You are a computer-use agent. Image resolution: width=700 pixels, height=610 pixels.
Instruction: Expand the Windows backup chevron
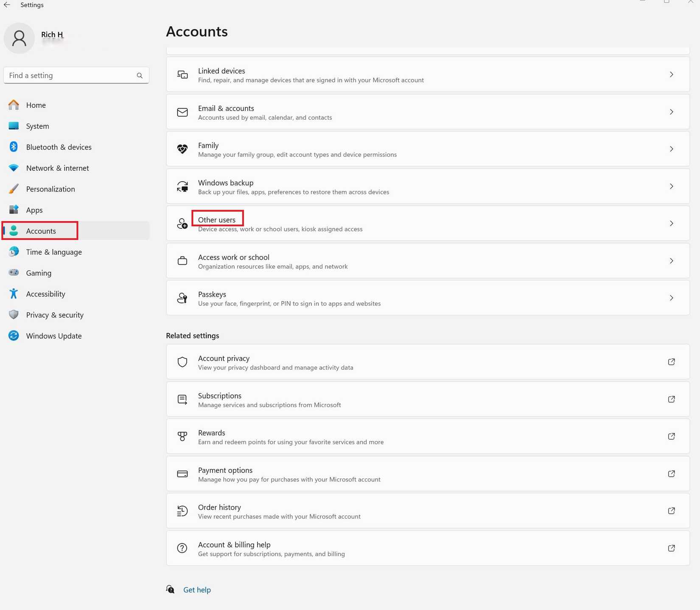point(671,186)
